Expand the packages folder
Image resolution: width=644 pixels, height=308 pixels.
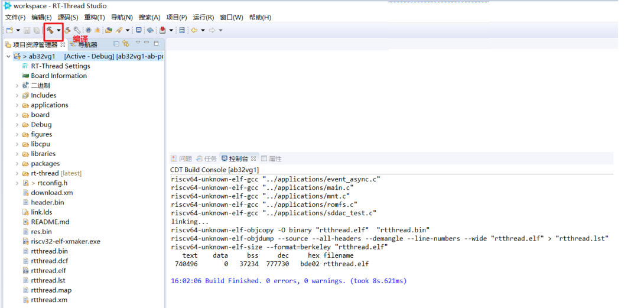[x=17, y=164]
